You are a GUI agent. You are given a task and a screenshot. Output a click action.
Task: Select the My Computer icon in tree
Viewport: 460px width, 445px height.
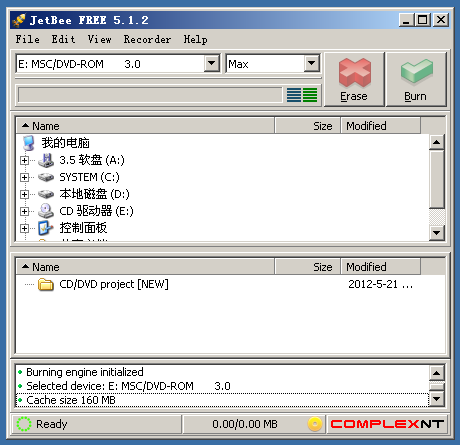coord(29,143)
